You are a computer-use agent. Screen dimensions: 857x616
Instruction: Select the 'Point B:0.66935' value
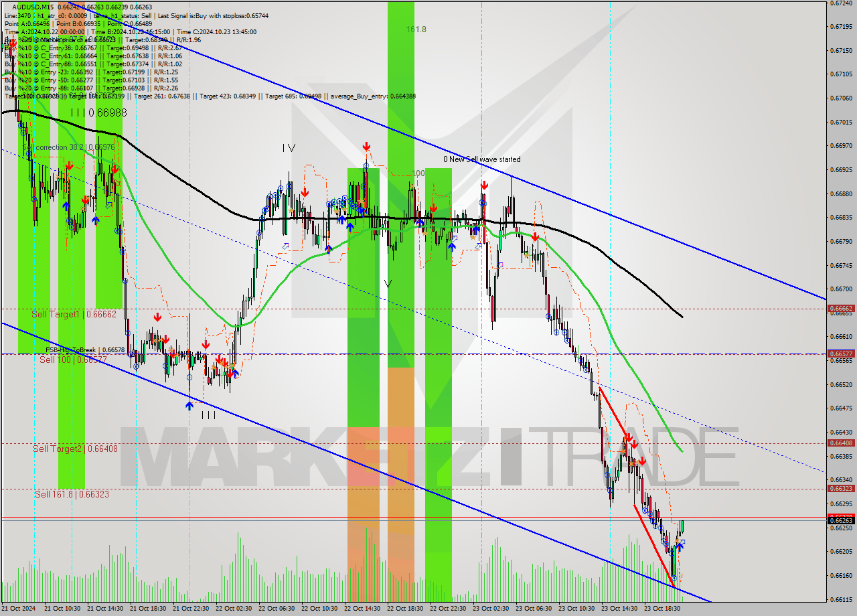pos(78,23)
